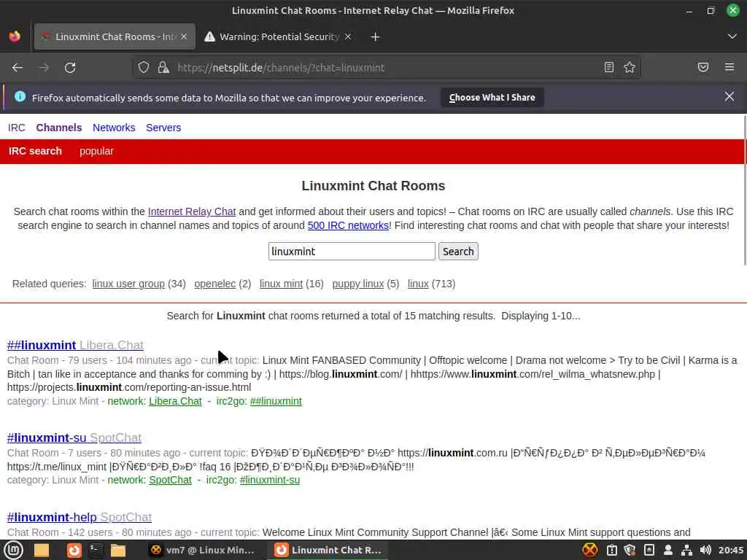Viewport: 747px width, 560px height.
Task: Open the #linuxmint-su SpotChat result title
Action: point(74,437)
